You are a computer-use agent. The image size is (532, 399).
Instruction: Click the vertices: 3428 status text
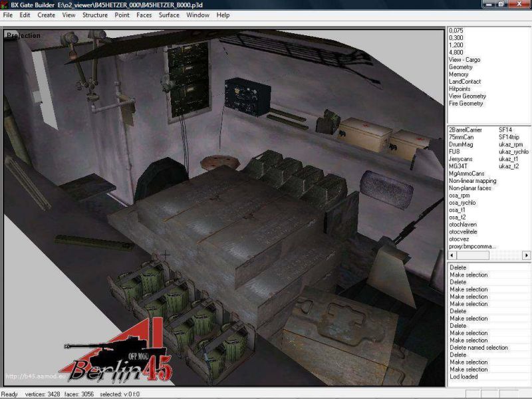(x=43, y=394)
